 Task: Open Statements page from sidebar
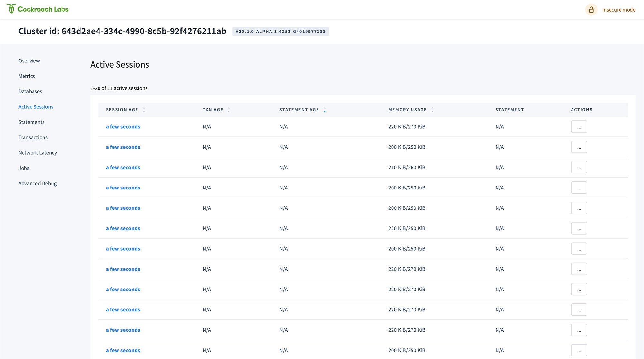click(x=31, y=122)
